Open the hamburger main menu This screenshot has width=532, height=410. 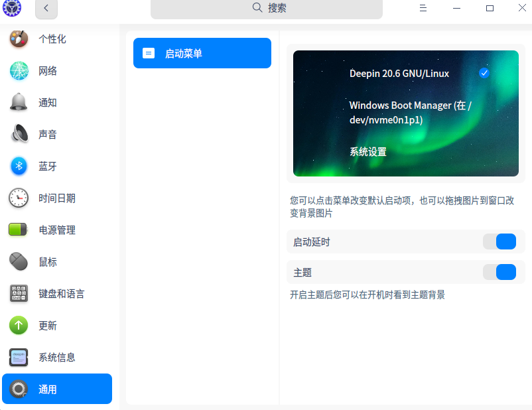tap(423, 8)
